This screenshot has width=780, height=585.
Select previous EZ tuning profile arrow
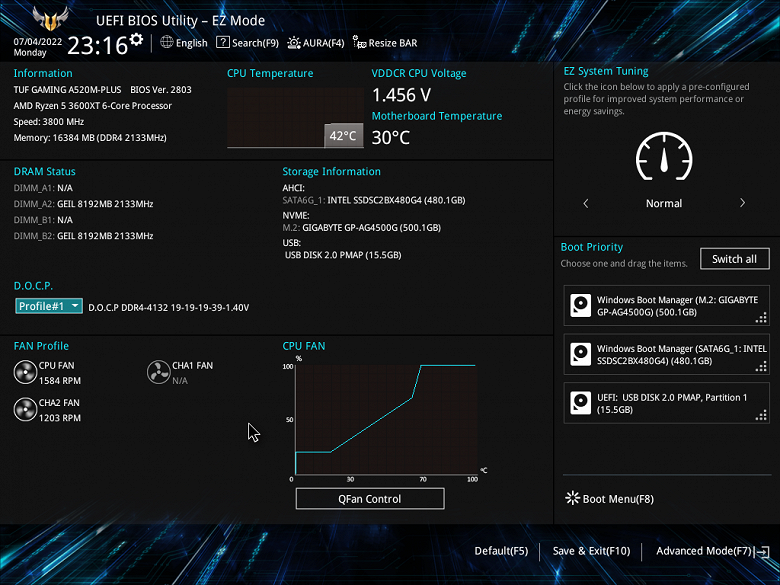[585, 203]
